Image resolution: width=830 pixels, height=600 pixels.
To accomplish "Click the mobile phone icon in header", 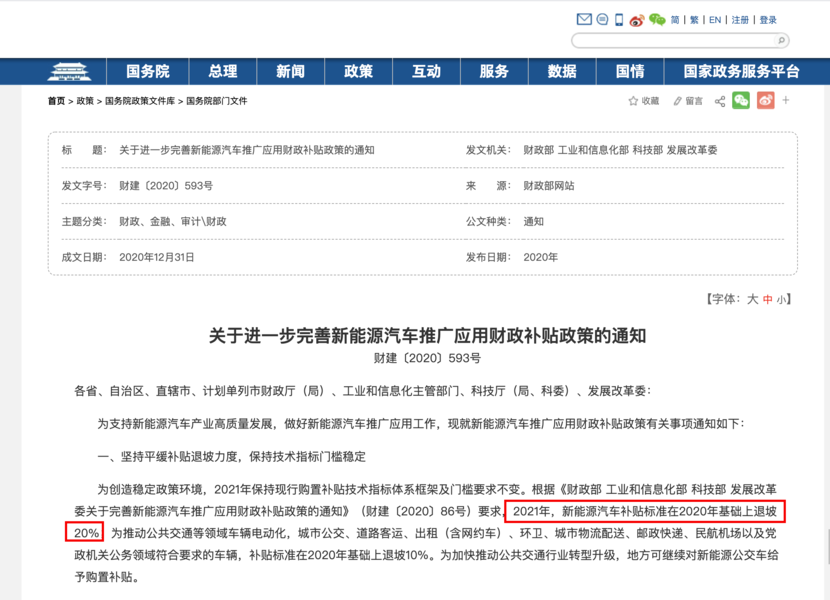I will 619,19.
